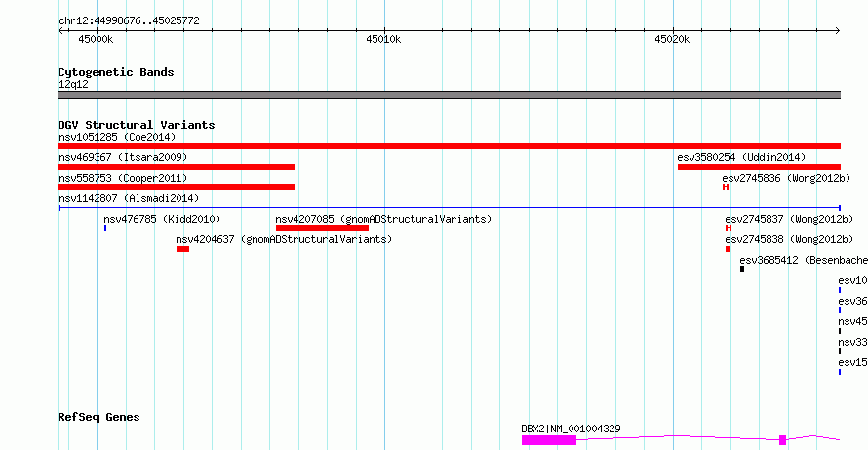This screenshot has height=450, width=868.
Task: Select the nsv558753 (Cooper2011) red bar
Action: (x=176, y=187)
